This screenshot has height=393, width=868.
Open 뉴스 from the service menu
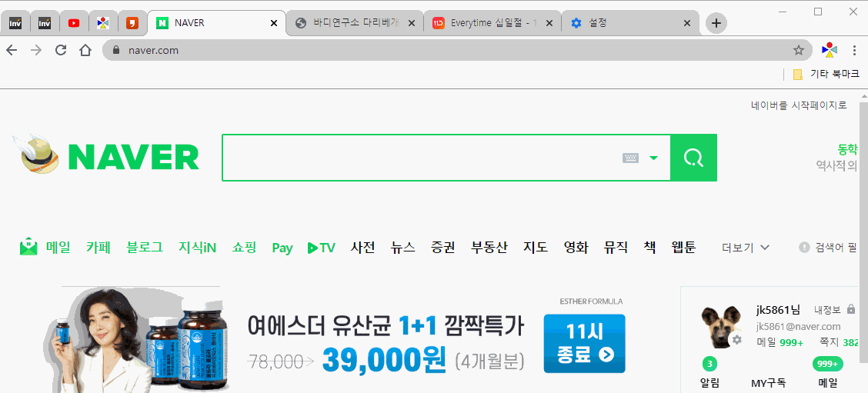(403, 248)
